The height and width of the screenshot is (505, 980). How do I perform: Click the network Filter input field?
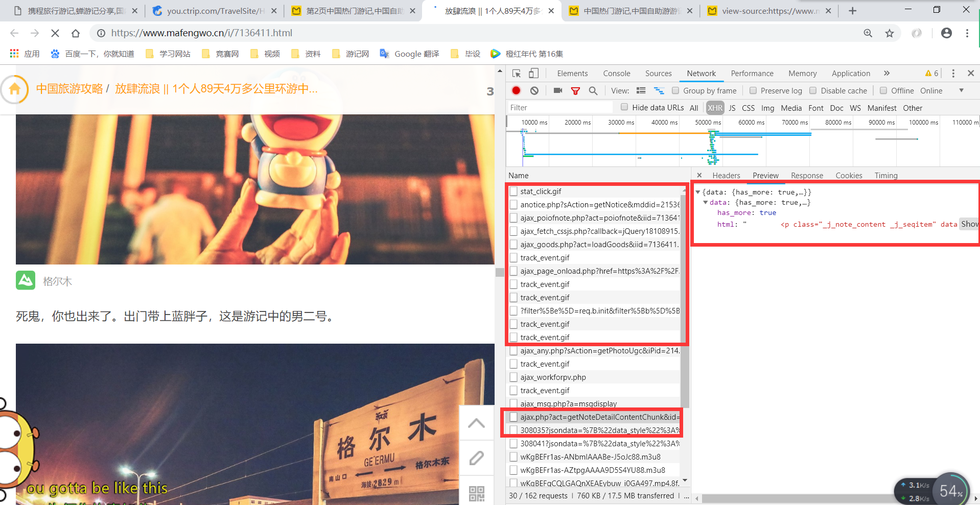pos(559,107)
